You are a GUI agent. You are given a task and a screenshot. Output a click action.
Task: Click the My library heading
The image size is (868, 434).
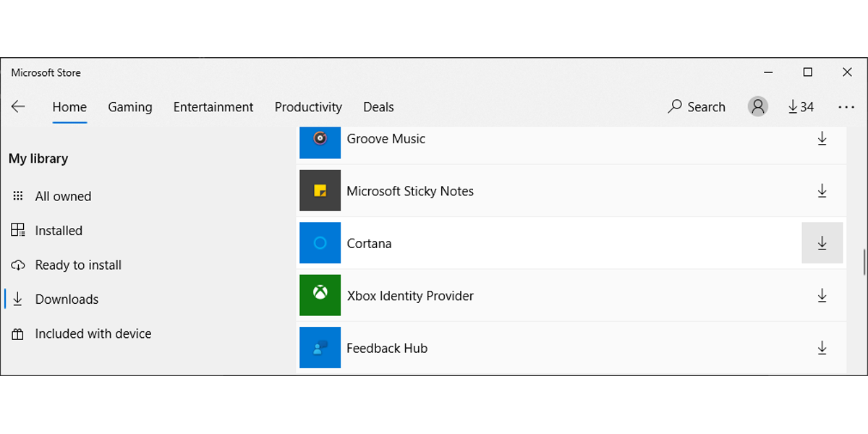(x=38, y=158)
